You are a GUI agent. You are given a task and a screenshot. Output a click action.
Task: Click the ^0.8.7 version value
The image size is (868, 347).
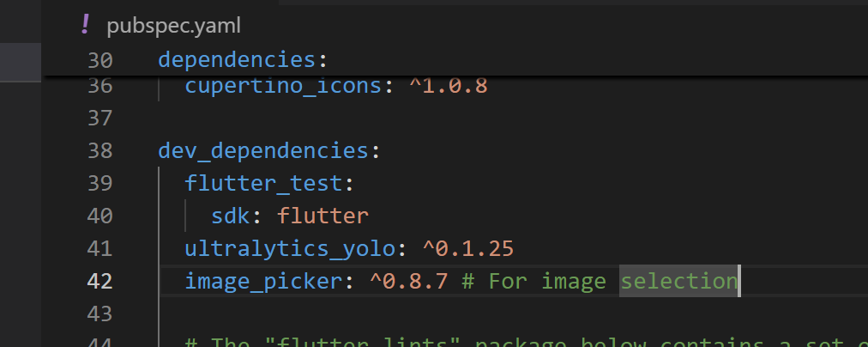(408, 282)
